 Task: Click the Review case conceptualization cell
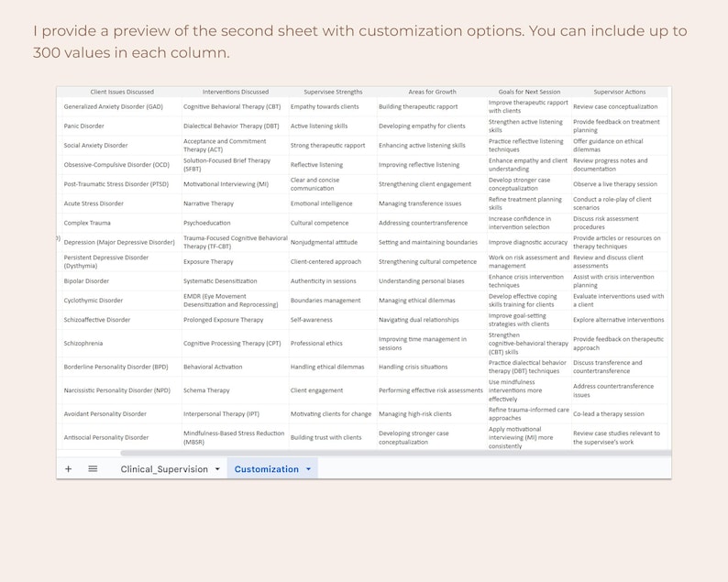coord(620,106)
